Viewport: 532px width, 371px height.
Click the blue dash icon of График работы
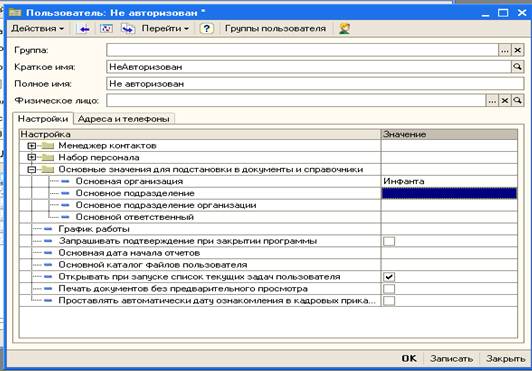pos(48,229)
